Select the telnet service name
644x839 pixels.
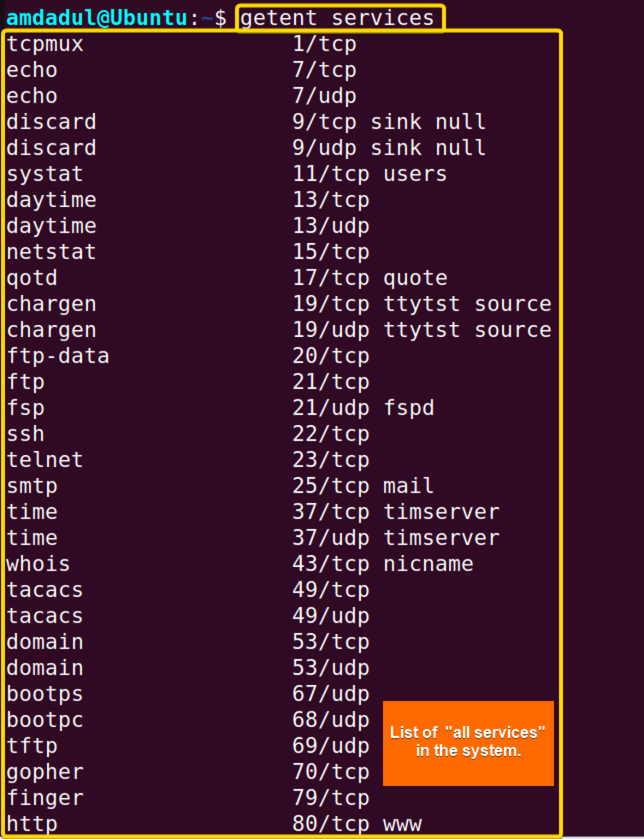(45, 460)
